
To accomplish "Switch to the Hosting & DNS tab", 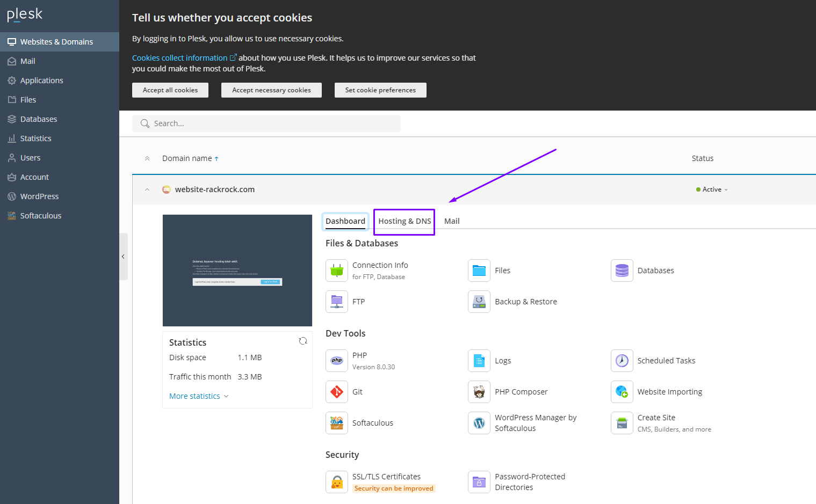I will pyautogui.click(x=405, y=221).
